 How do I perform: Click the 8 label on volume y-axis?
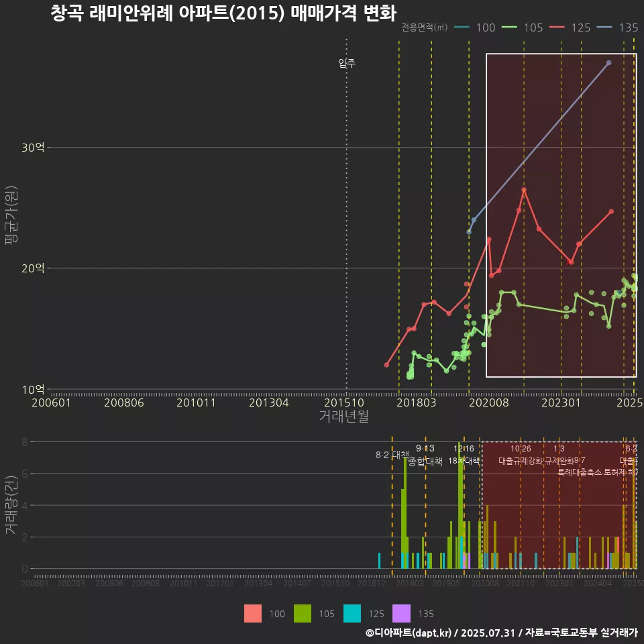(25, 442)
